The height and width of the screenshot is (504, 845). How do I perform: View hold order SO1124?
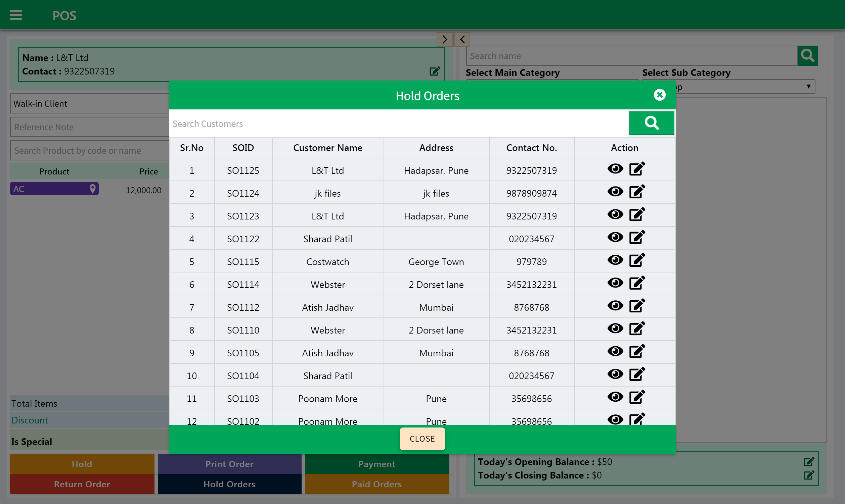pos(615,192)
